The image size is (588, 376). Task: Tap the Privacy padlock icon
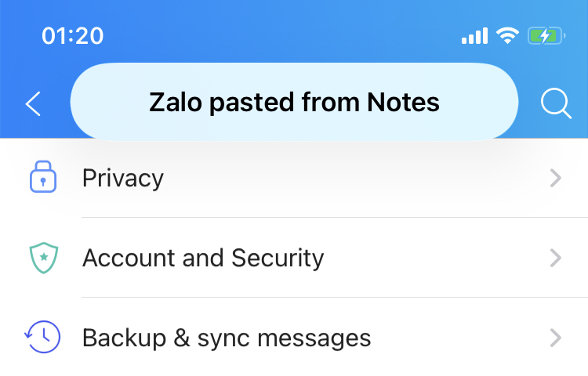[x=43, y=177]
